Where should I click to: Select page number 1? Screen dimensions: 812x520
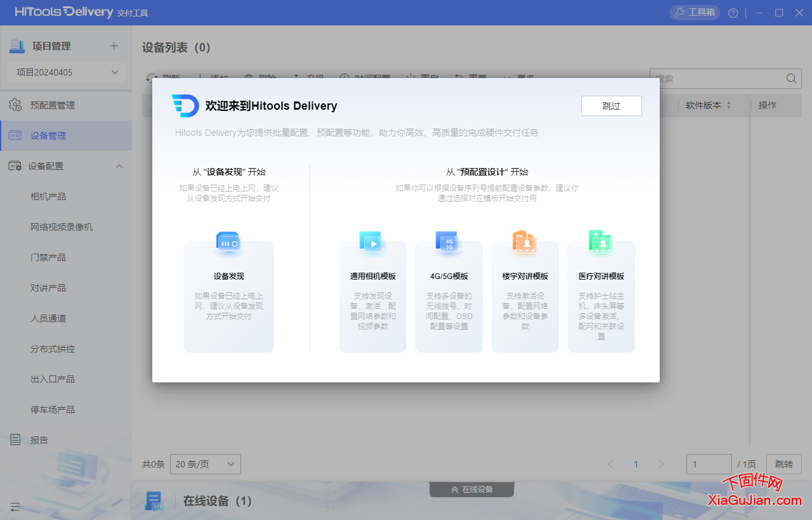636,464
